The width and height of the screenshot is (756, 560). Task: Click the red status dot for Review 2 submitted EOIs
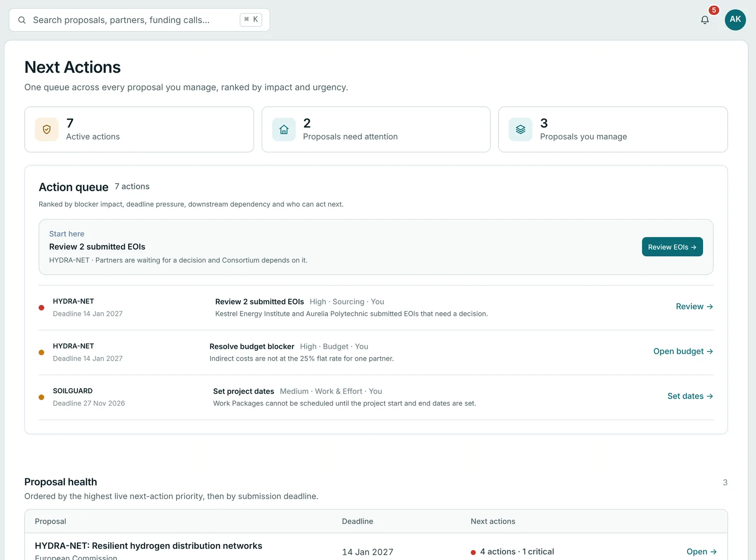coord(42,307)
